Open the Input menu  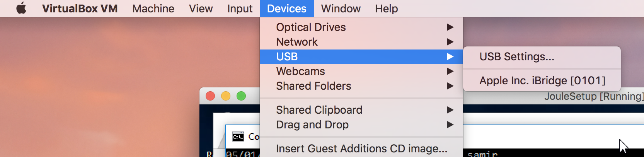tap(240, 9)
